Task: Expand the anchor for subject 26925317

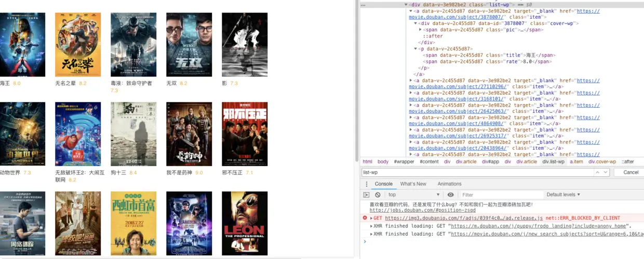Action: tap(411, 130)
